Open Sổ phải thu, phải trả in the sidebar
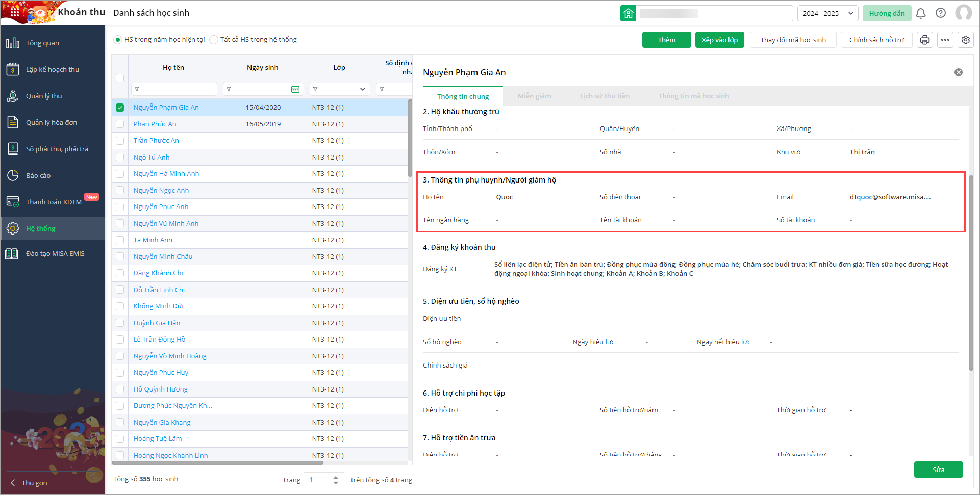This screenshot has height=495, width=980. tap(53, 149)
